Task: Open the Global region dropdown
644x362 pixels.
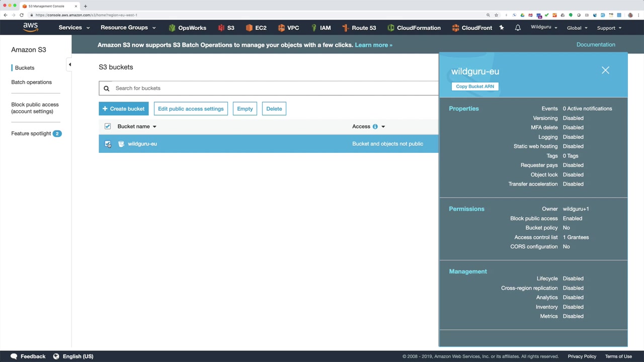Action: 577,28
